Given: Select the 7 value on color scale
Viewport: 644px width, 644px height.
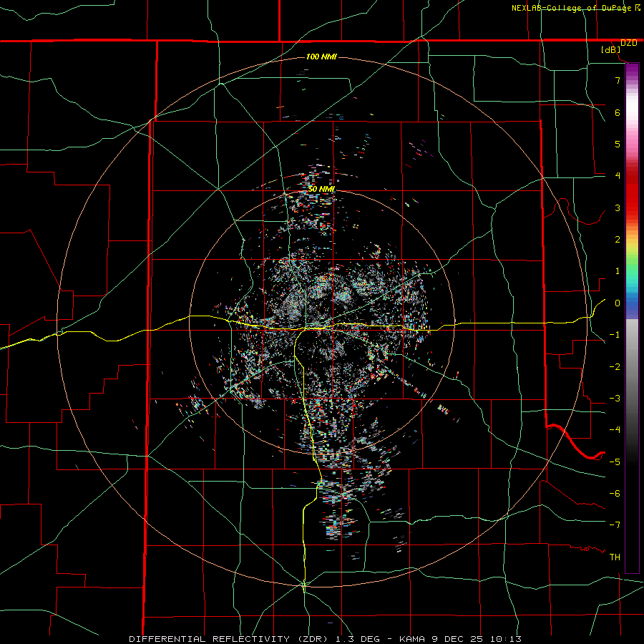Looking at the screenshot, I should [x=618, y=80].
